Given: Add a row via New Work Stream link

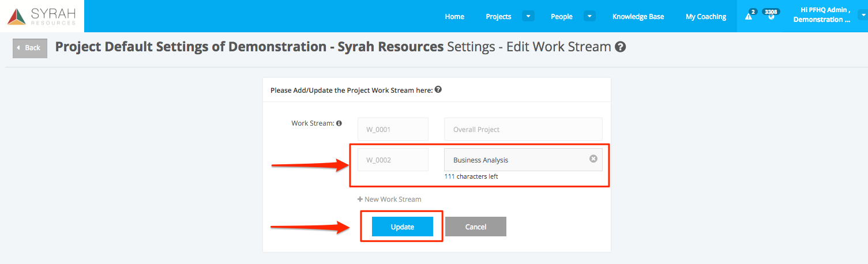Looking at the screenshot, I should pyautogui.click(x=389, y=199).
